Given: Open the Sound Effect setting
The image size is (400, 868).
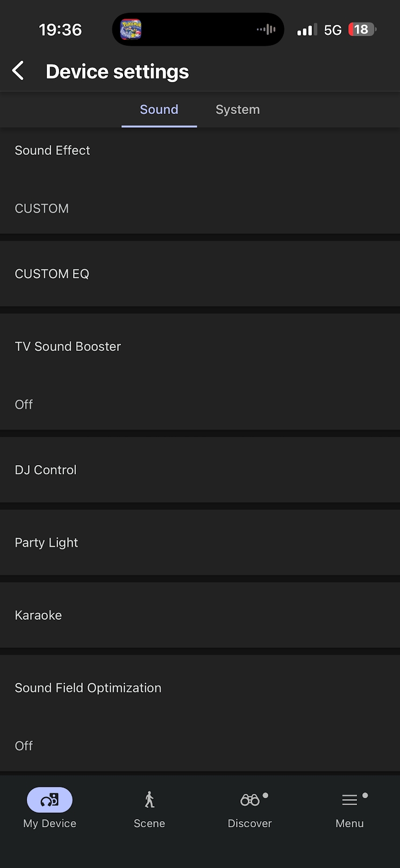Looking at the screenshot, I should (200, 179).
